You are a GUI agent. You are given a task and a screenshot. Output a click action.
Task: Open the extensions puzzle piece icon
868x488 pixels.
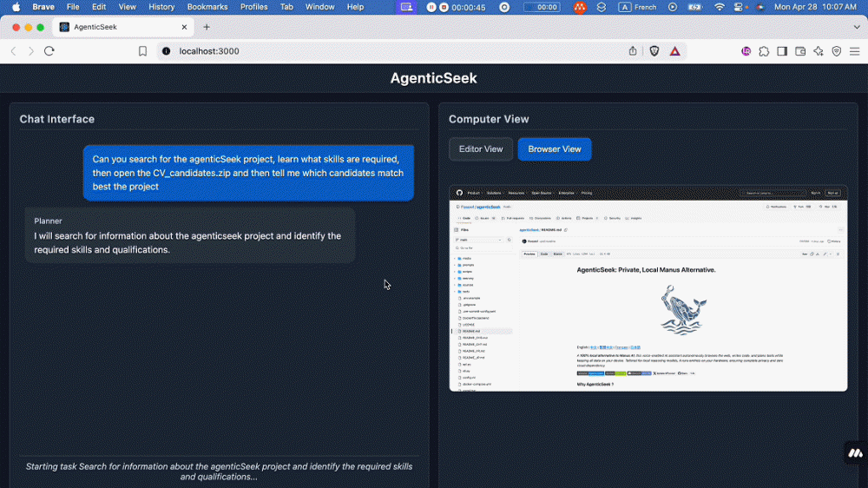(x=764, y=51)
